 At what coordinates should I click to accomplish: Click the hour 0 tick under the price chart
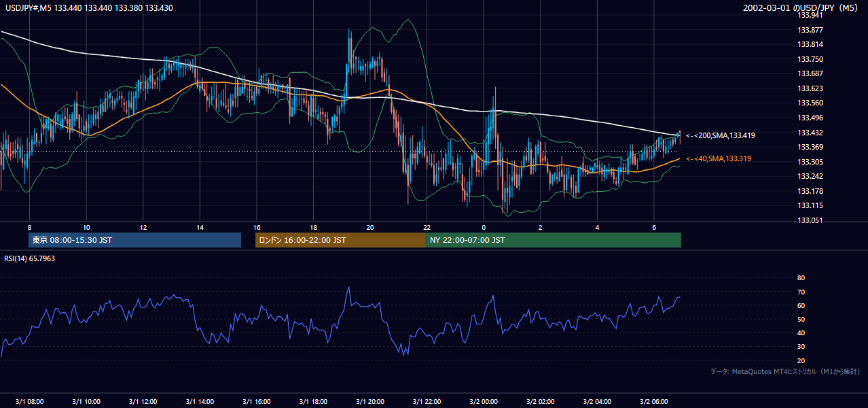click(x=484, y=226)
